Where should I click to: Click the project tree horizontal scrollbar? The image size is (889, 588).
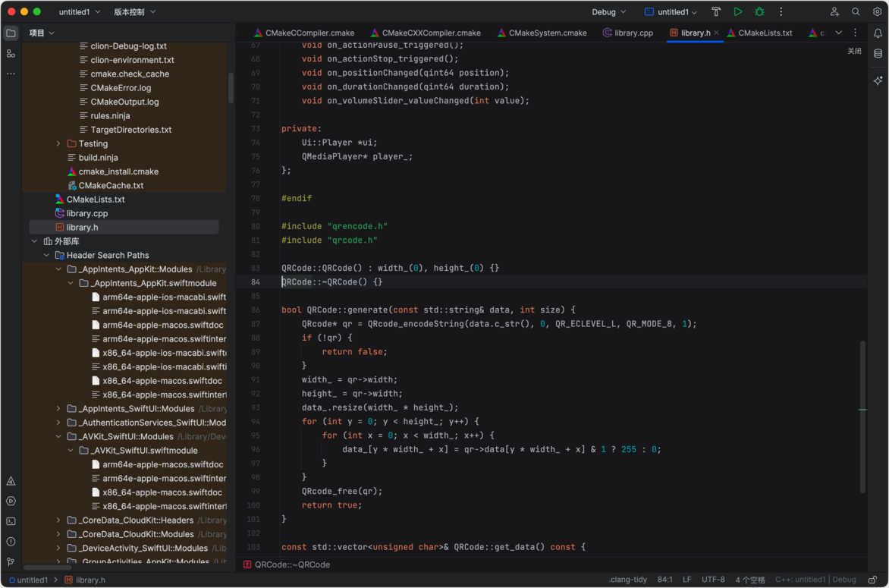pyautogui.click(x=48, y=567)
